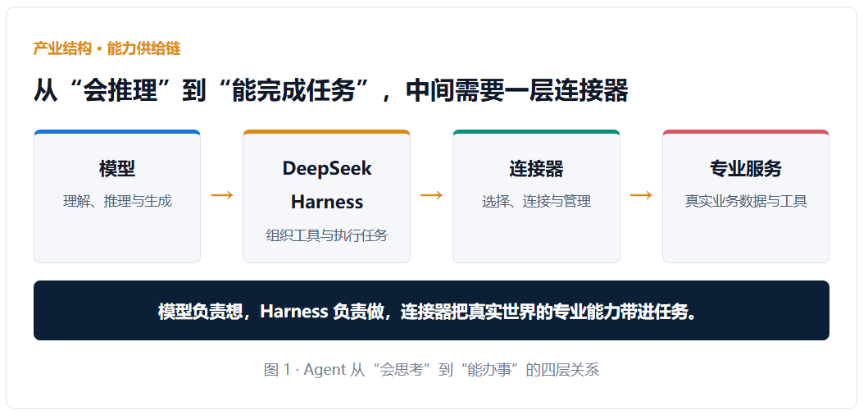Image resolution: width=868 pixels, height=415 pixels.
Task: Click '理解、推理与生成' description text
Action: 117,201
